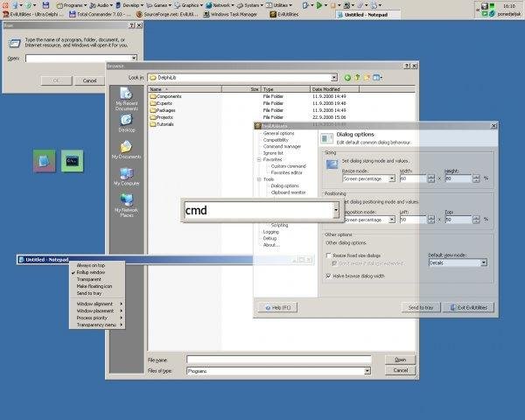Open the Reposition mode dropdown

[x=392, y=220]
